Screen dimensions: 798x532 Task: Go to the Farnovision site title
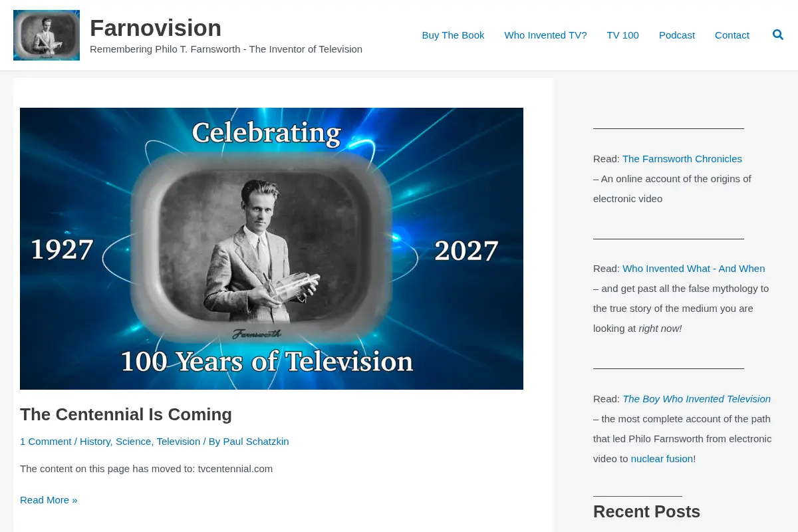156,28
